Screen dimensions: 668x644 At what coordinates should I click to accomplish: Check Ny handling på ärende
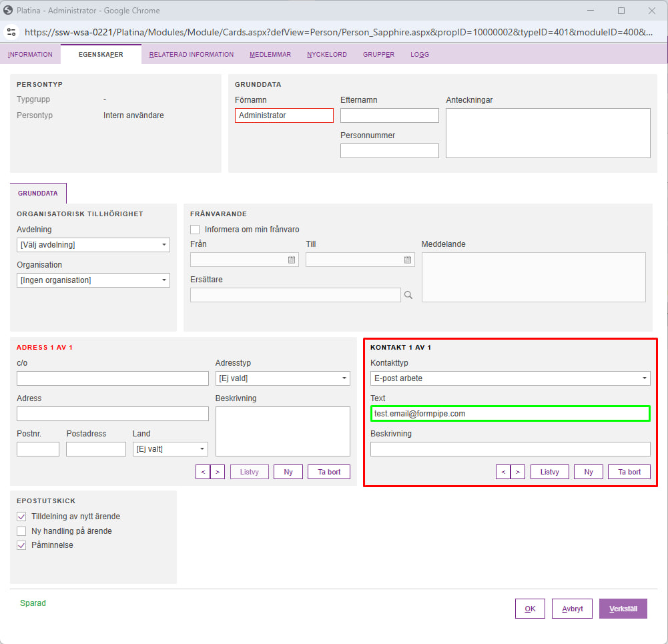coord(21,531)
